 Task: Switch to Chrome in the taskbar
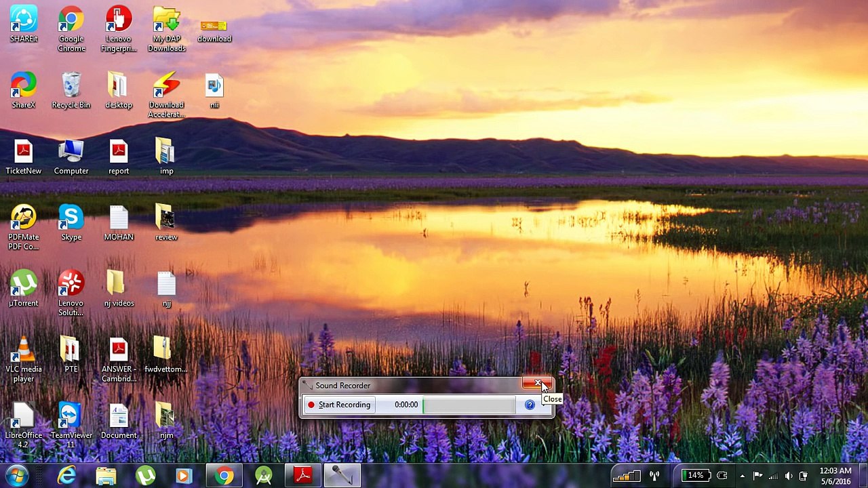pos(224,476)
